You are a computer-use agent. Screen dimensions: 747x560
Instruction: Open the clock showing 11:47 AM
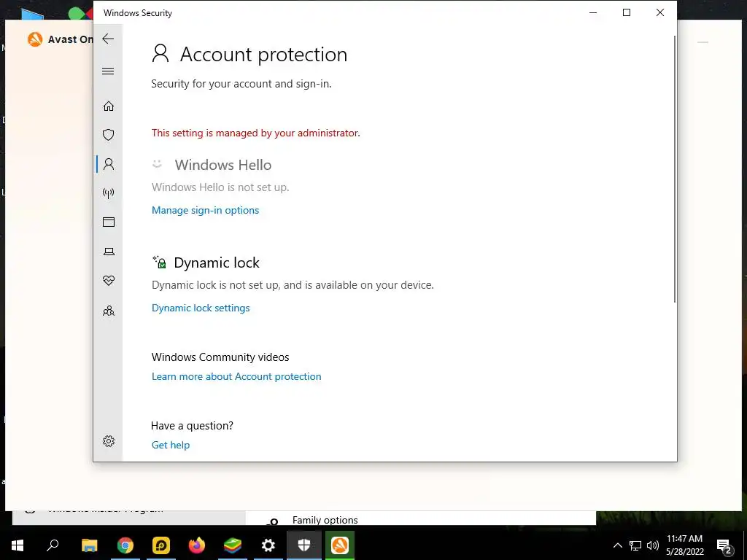pyautogui.click(x=684, y=545)
